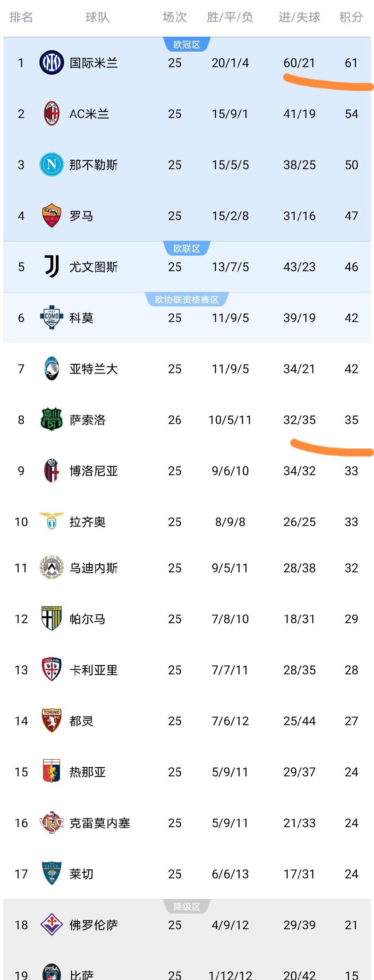Tap the 降级区 zone label

[187, 907]
